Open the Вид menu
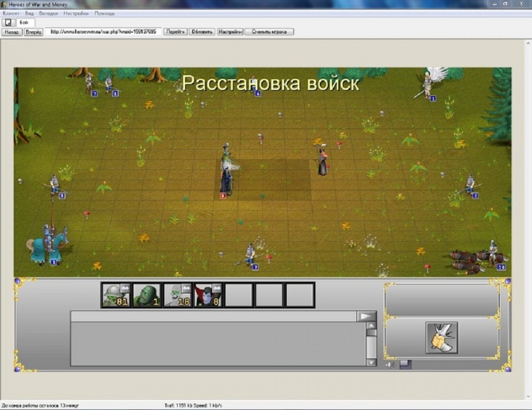 point(29,14)
